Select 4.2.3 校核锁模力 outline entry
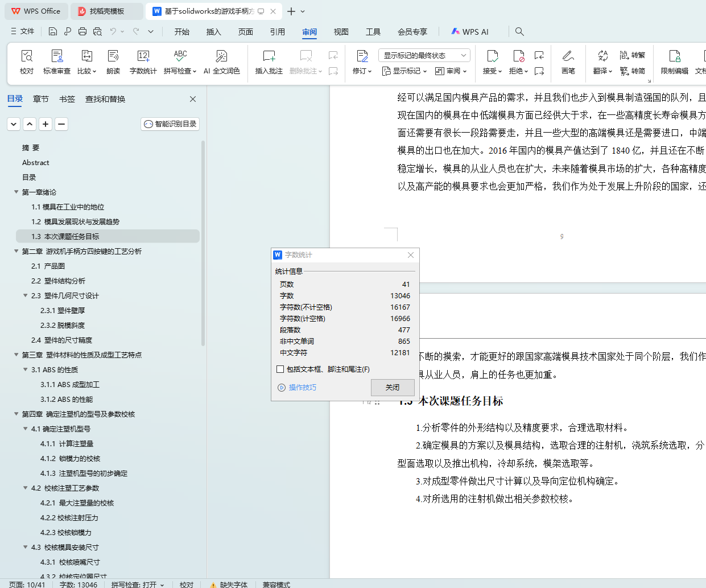The height and width of the screenshot is (588, 706). click(65, 532)
